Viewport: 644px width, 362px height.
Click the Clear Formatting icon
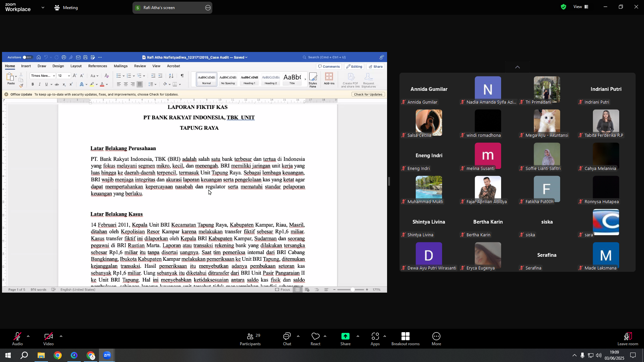click(107, 76)
